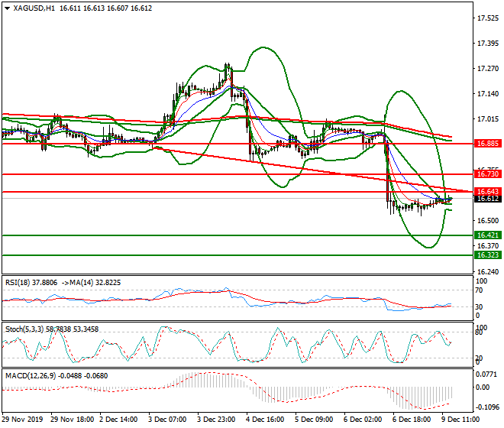Select the XAGUSD,H1 symbol title text
Viewport: 504px width, 428px height.
pos(34,8)
